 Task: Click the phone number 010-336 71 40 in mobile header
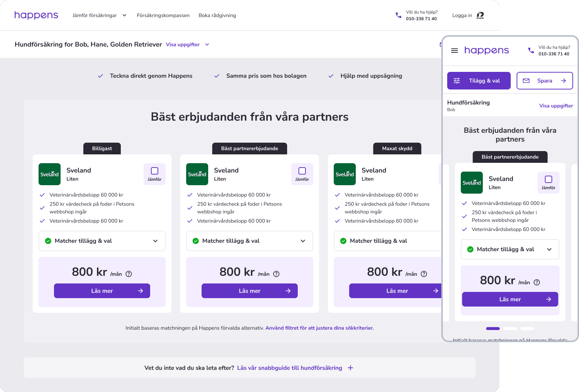point(554,54)
